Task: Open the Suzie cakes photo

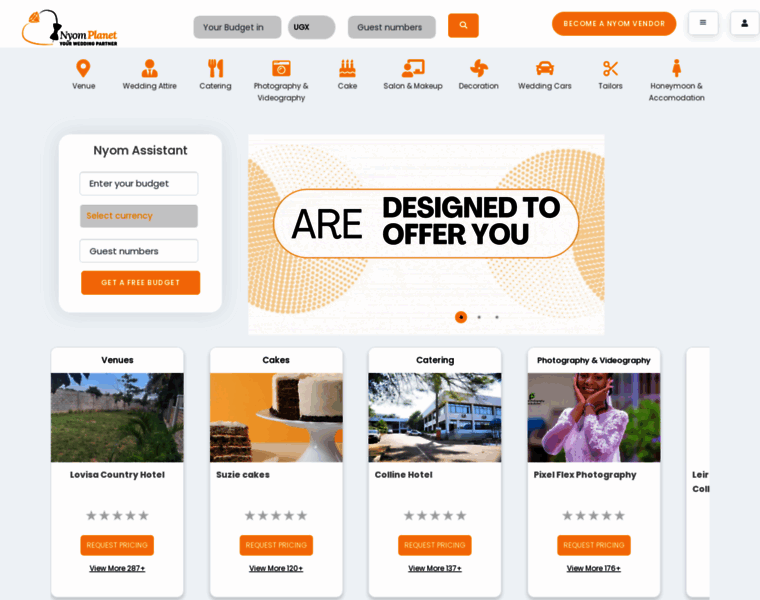Action: click(276, 417)
